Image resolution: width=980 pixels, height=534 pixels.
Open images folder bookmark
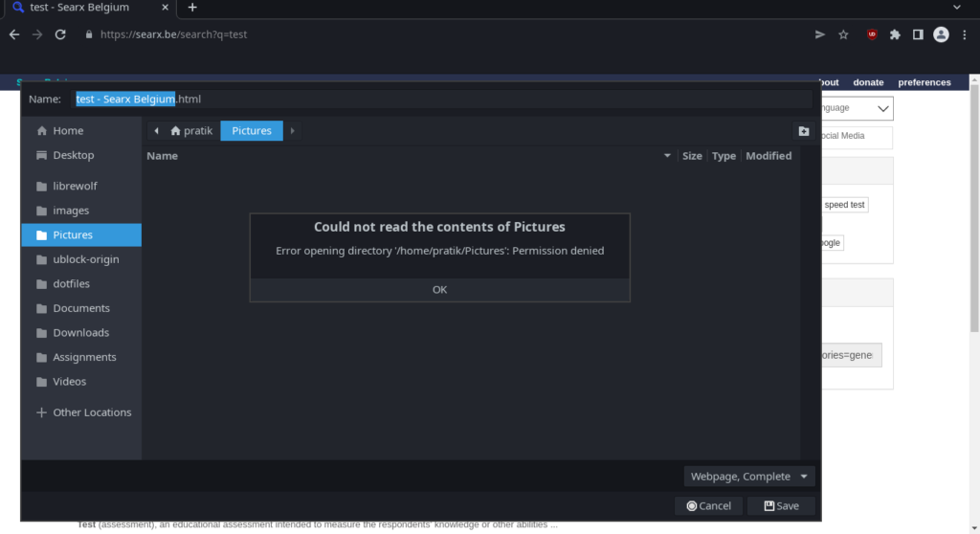pyautogui.click(x=81, y=211)
